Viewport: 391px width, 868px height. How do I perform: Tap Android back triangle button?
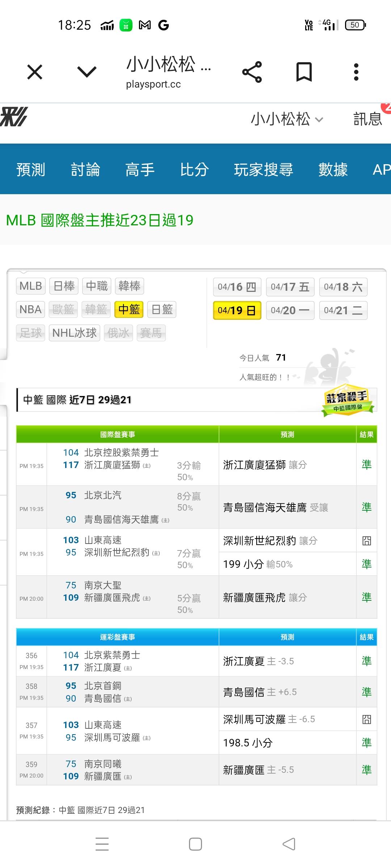289,844
